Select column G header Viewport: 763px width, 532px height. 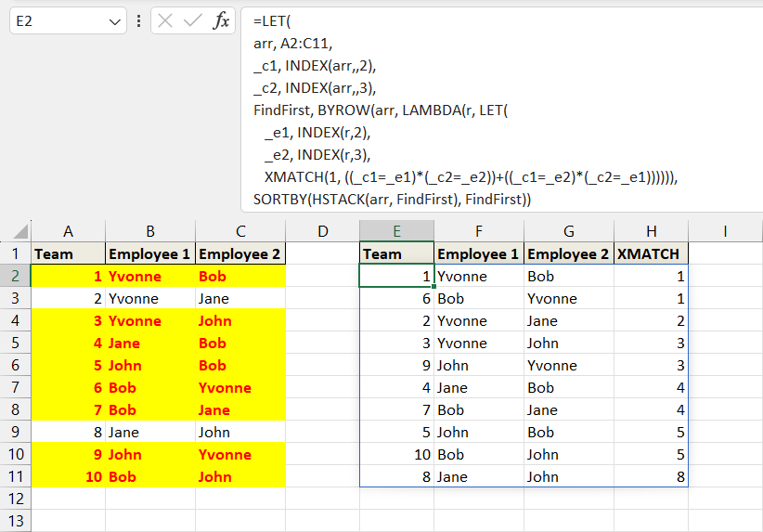click(569, 231)
